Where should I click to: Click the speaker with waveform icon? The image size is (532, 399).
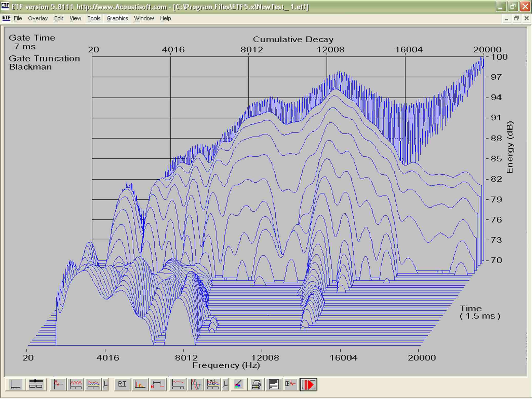pos(291,384)
